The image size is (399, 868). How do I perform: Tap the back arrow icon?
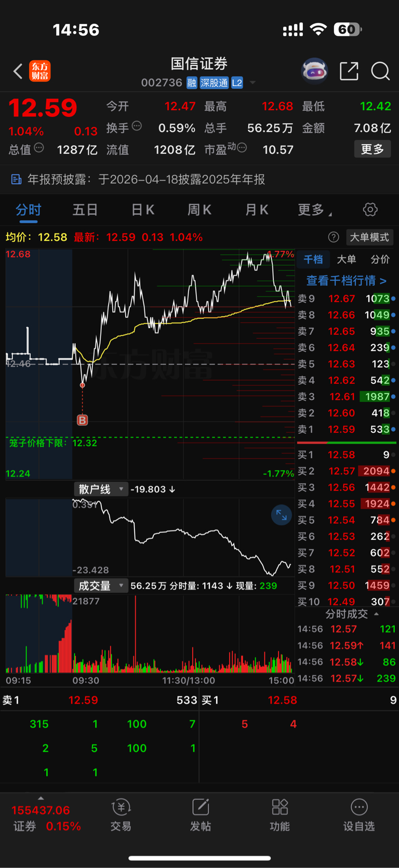coord(18,71)
